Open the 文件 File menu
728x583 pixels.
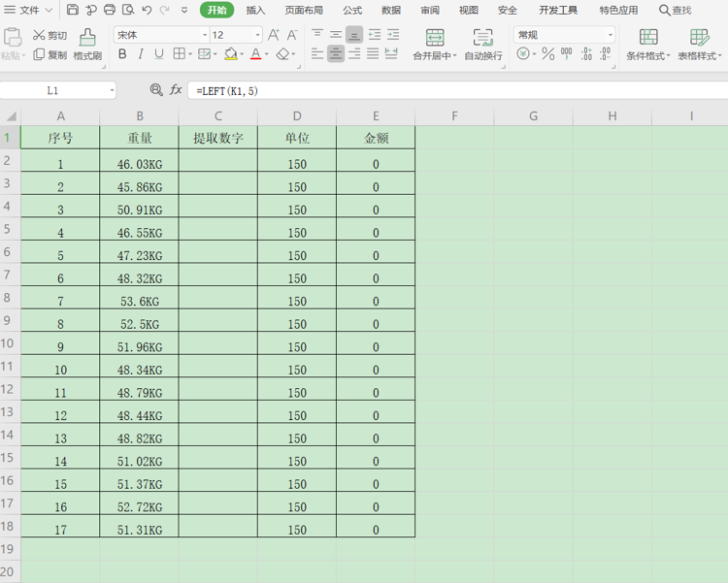(x=28, y=10)
